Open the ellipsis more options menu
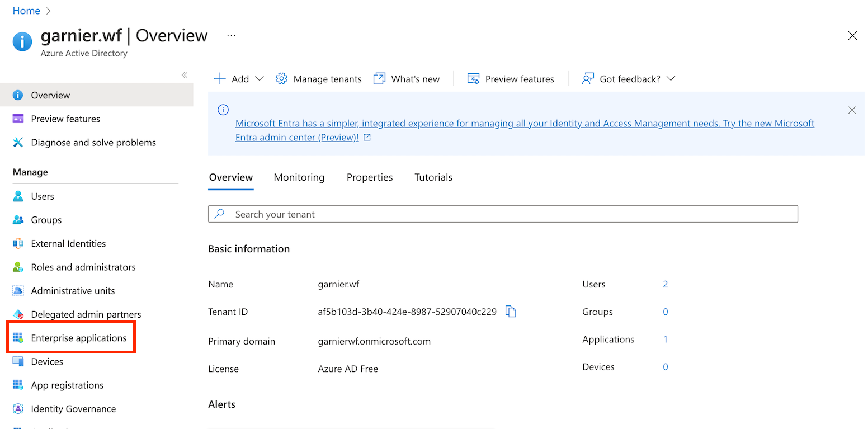868x429 pixels. [x=232, y=36]
